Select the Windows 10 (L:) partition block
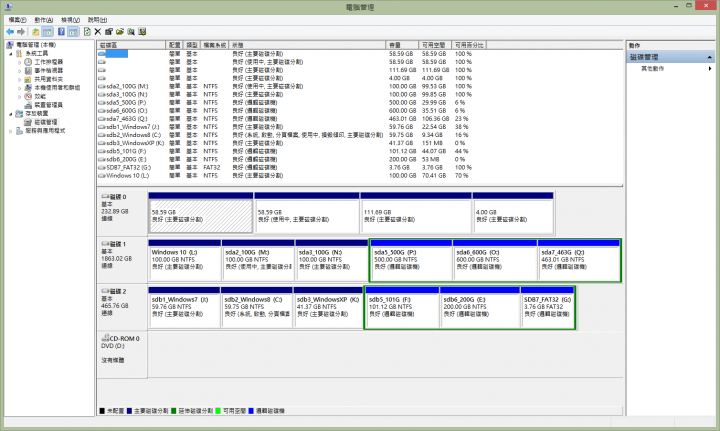Viewport: 720px width, 431px height. 184,259
